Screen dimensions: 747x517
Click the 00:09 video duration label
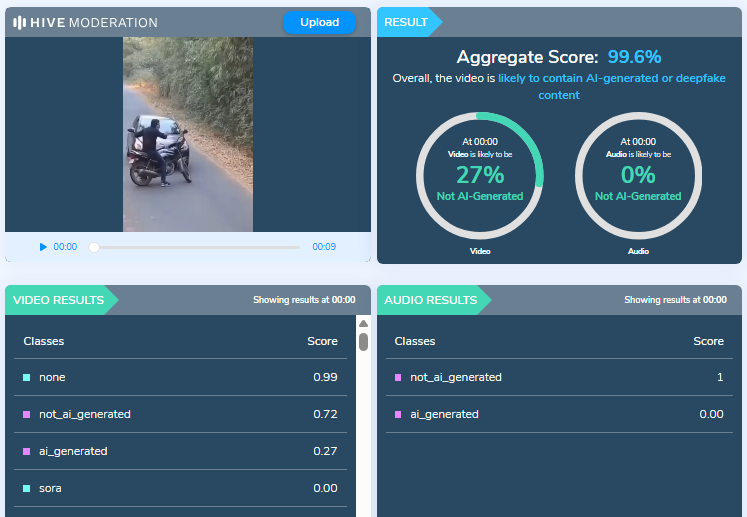[324, 247]
